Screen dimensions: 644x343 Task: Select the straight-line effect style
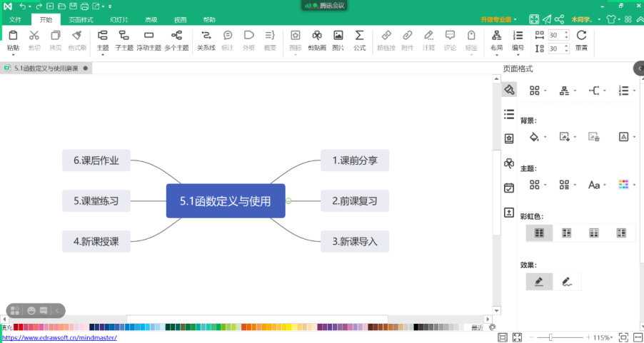tap(539, 282)
